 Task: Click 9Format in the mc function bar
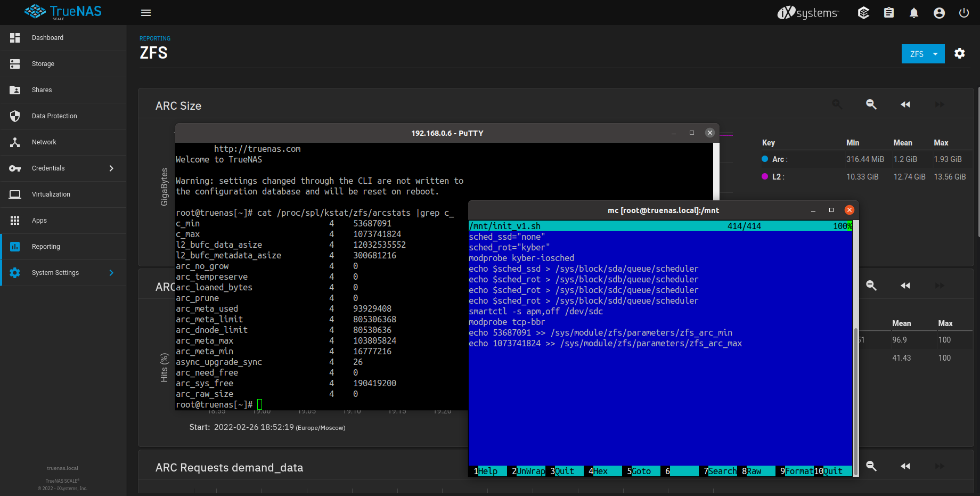[797, 471]
